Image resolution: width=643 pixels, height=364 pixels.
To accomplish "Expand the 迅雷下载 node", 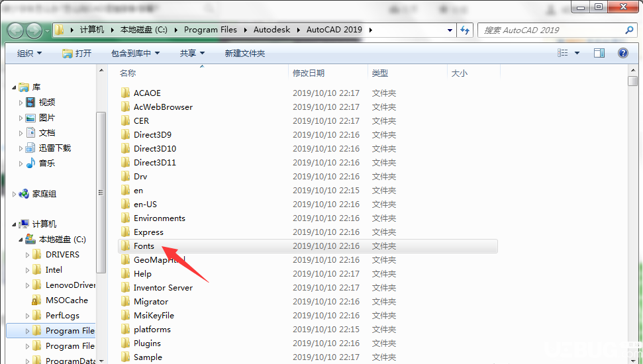I will click(x=21, y=148).
